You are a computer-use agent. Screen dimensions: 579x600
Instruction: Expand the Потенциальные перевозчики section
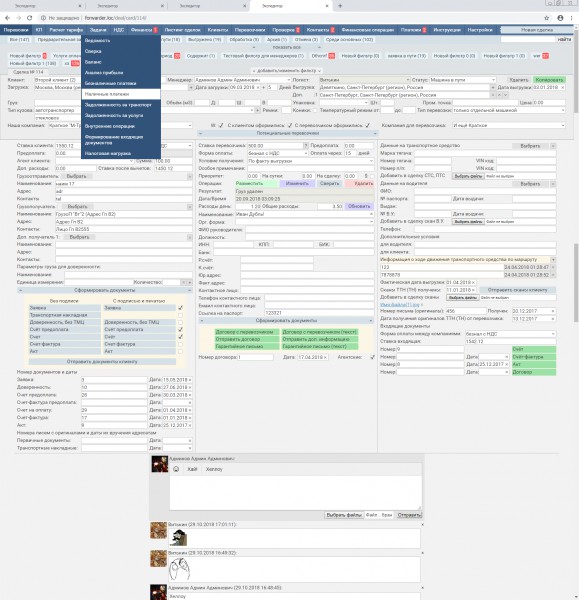287,133
